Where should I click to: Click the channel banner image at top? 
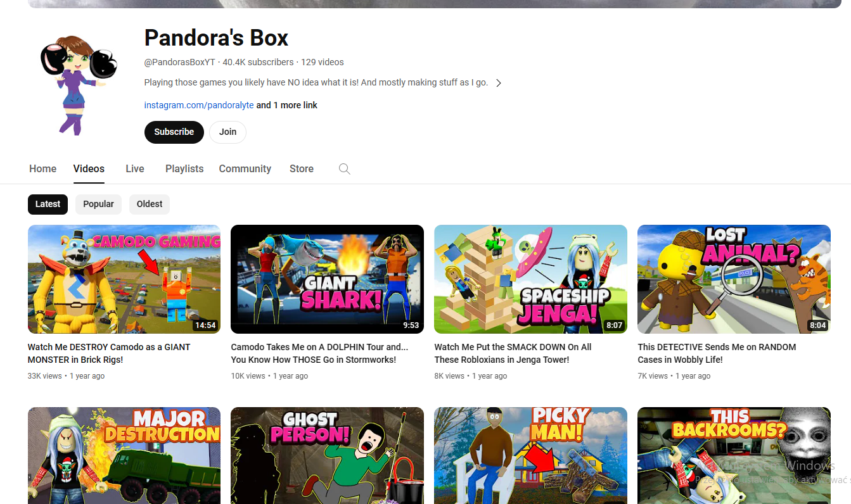pyautogui.click(x=435, y=4)
